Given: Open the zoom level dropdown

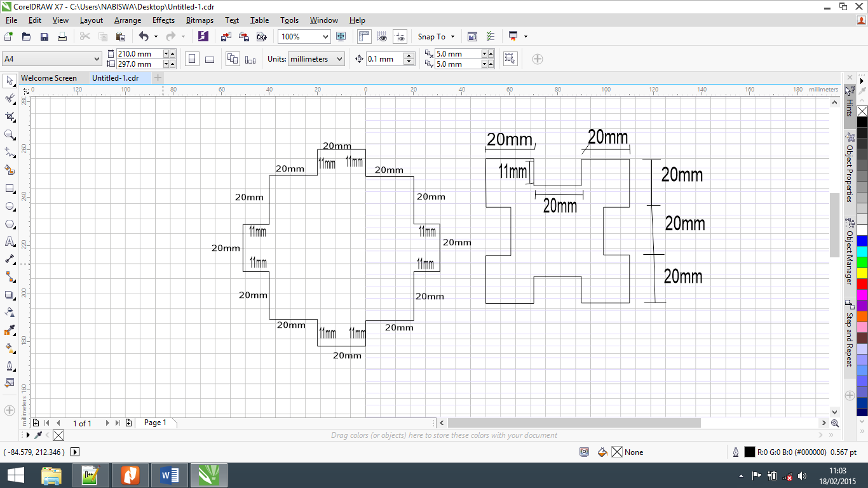Looking at the screenshot, I should pyautogui.click(x=325, y=37).
